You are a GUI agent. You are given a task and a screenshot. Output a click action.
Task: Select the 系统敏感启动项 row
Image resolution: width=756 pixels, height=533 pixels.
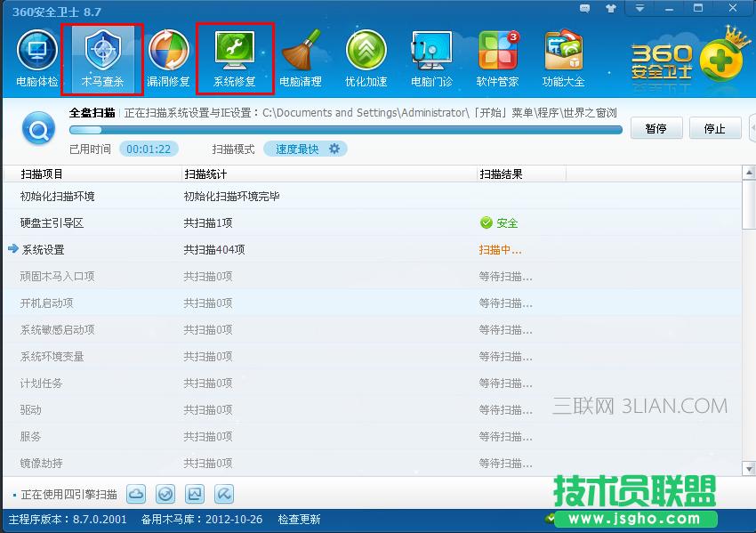click(x=372, y=329)
